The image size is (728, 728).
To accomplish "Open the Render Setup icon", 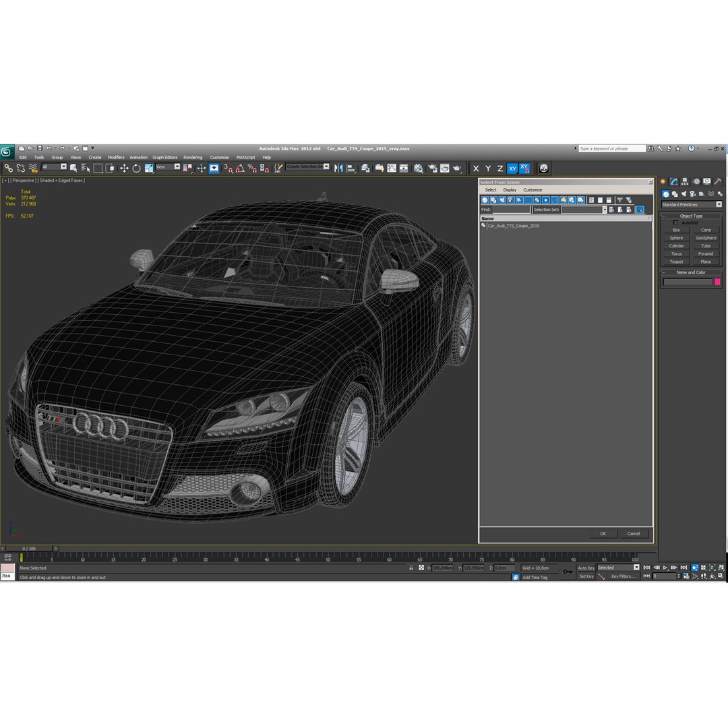I will click(432, 168).
